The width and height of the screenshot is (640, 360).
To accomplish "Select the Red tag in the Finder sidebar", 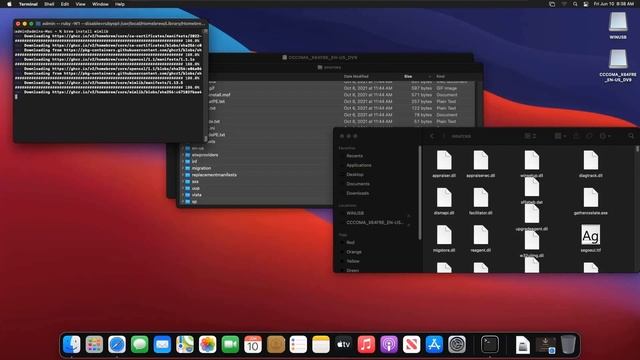I will tap(350, 242).
